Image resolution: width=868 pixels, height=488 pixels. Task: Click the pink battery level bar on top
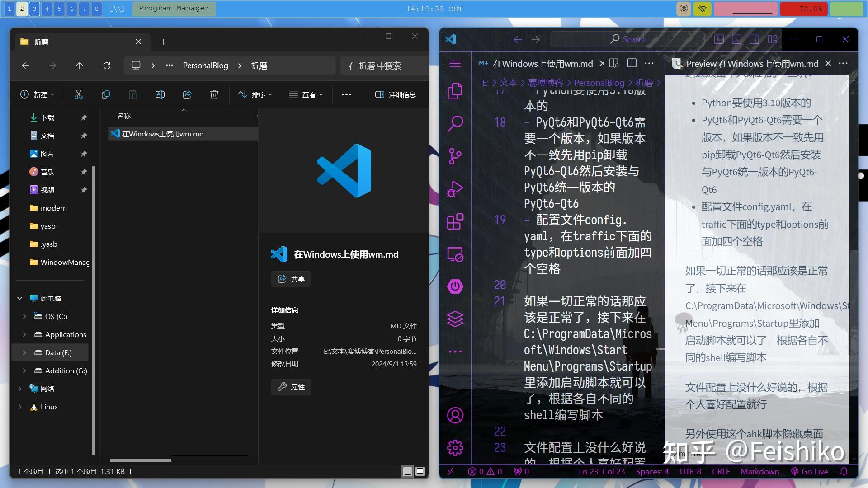tap(745, 9)
